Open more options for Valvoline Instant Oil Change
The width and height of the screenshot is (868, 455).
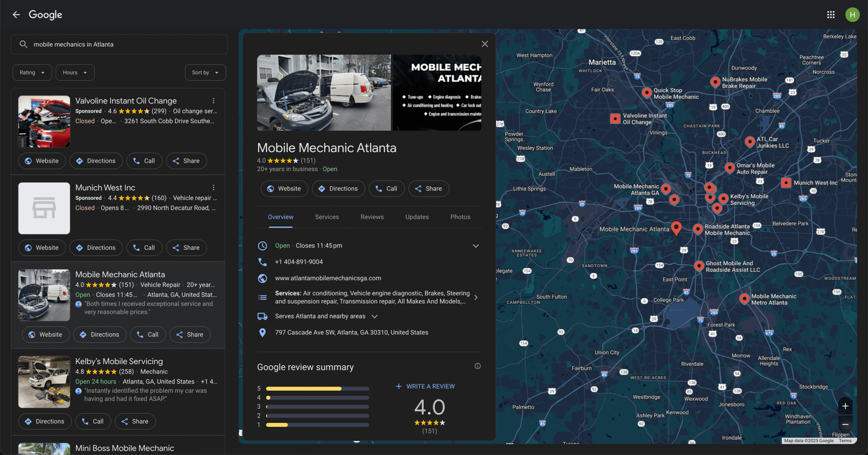point(214,101)
